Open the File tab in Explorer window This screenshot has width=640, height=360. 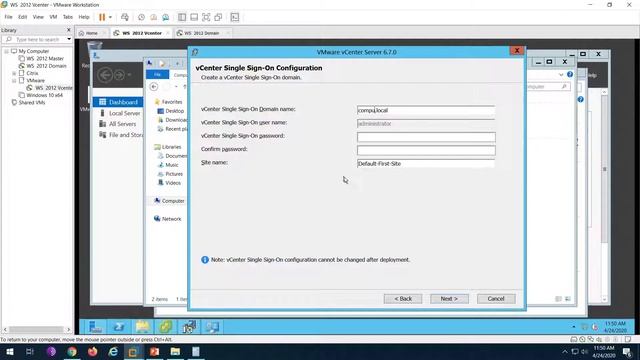[x=158, y=75]
